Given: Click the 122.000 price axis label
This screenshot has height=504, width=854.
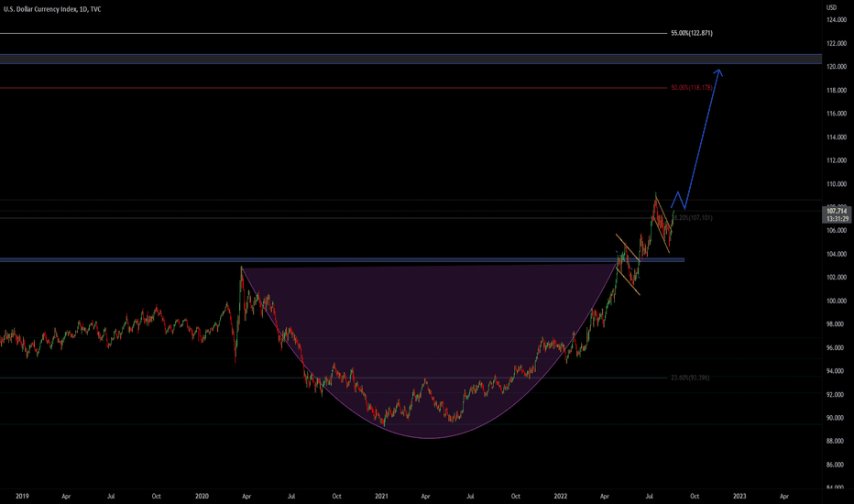Looking at the screenshot, I should (x=837, y=44).
